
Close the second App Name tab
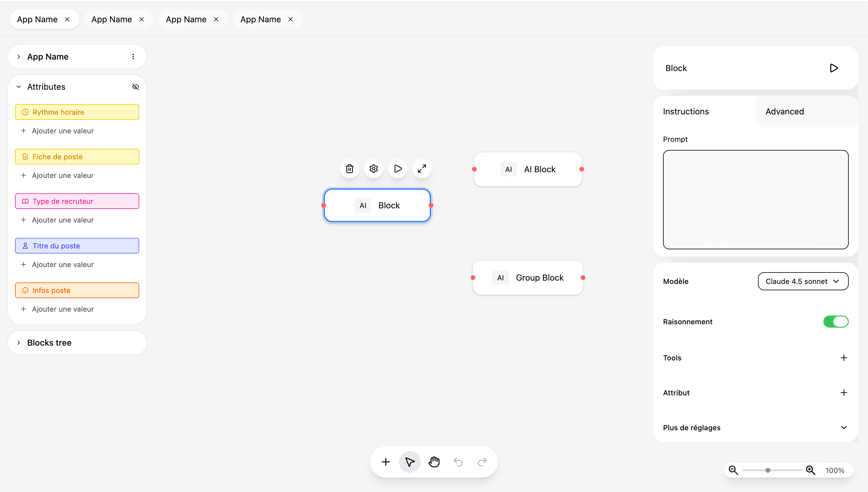coord(142,19)
